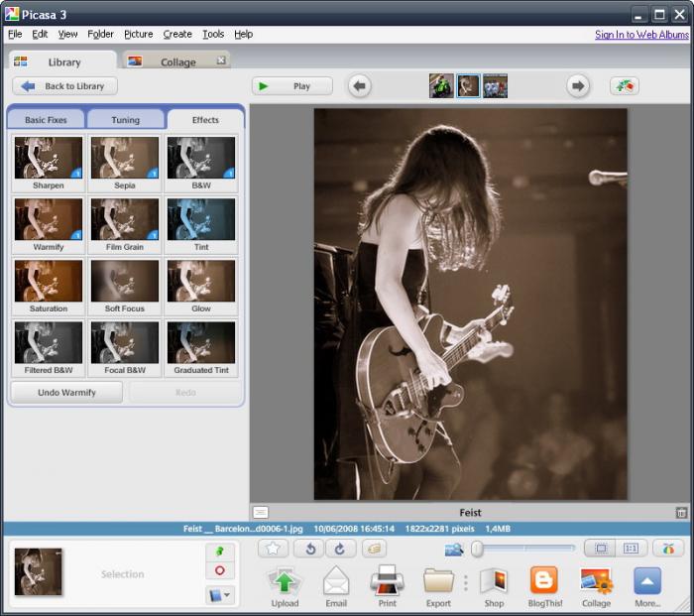Click the fit-photo-to-window view button

click(601, 549)
